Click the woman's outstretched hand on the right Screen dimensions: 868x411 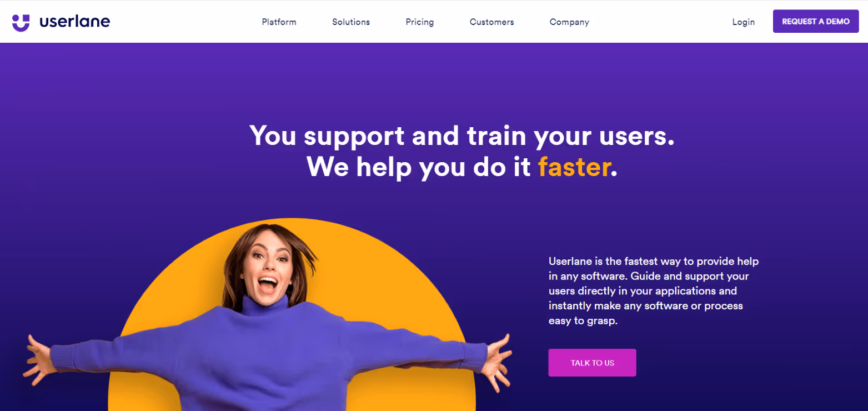point(497,358)
